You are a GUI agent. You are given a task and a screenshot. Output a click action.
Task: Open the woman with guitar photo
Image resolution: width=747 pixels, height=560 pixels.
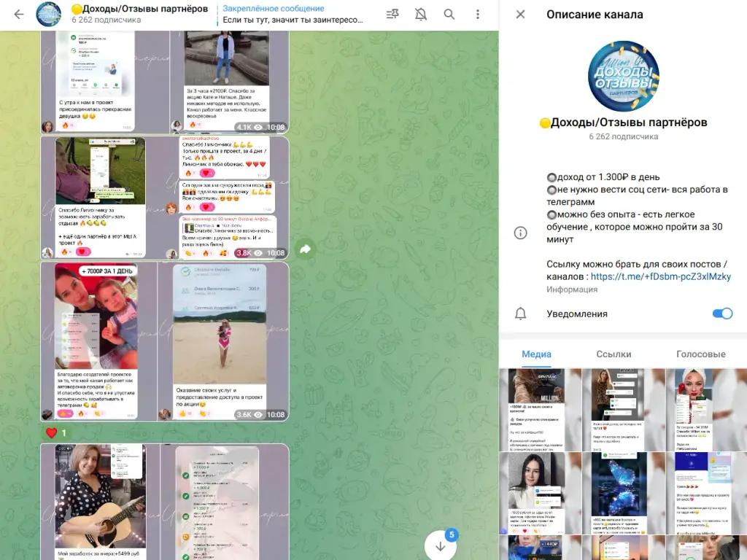[101, 502]
